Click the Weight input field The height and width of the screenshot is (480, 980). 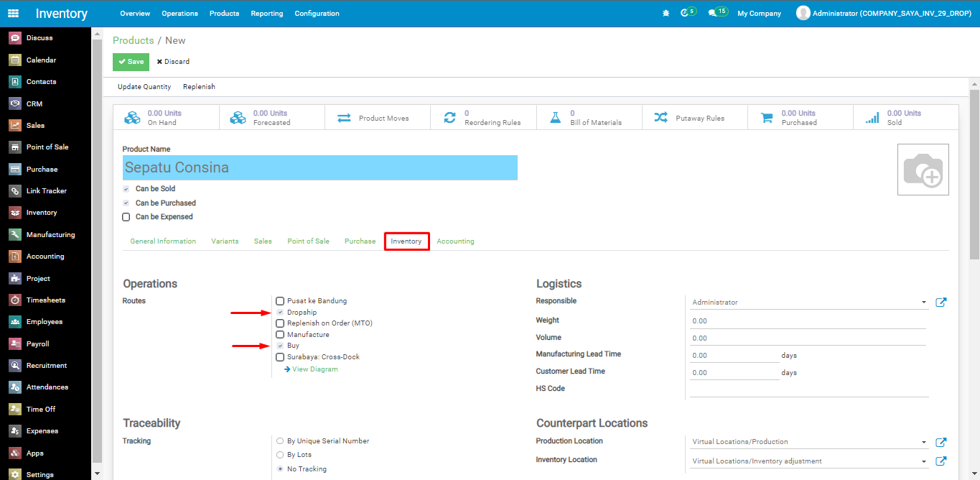808,321
